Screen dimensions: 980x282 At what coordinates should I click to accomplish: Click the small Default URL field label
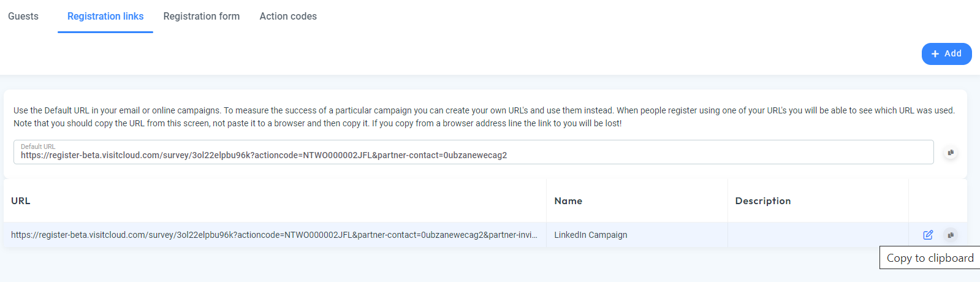click(38, 147)
